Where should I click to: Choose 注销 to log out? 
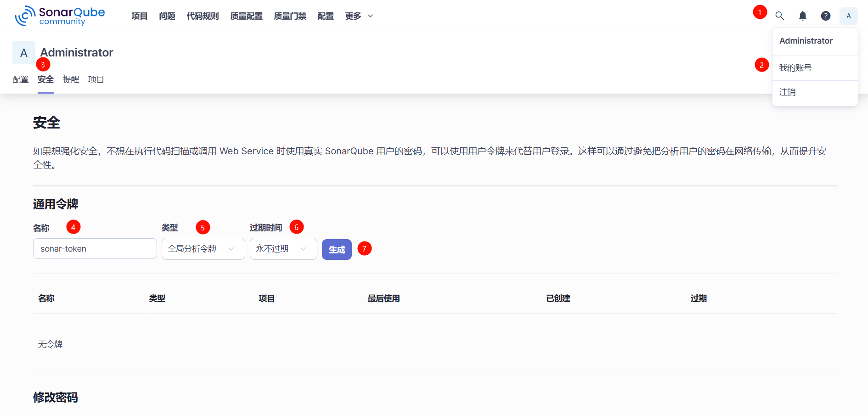(787, 92)
